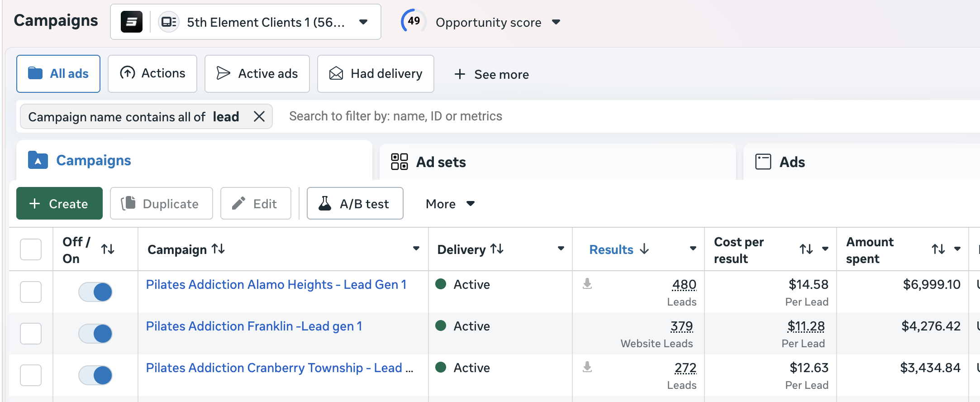
Task: Click the Duplicate copy icon
Action: tap(128, 203)
